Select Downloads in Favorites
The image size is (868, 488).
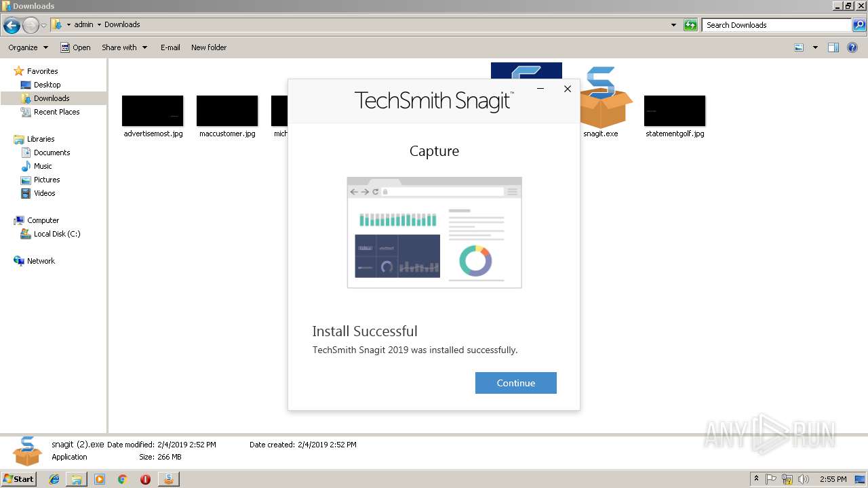52,98
